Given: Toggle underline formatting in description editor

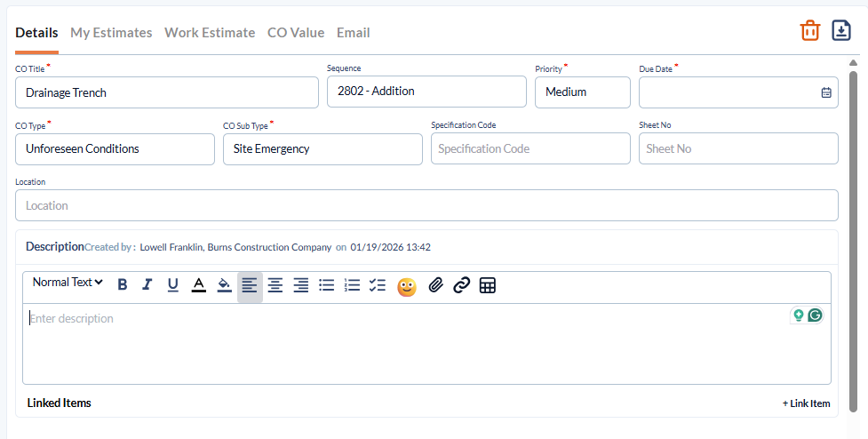Looking at the screenshot, I should click(172, 285).
